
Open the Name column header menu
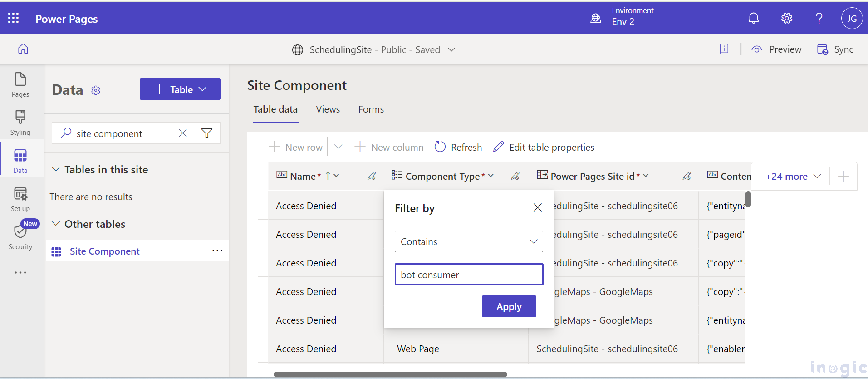(x=336, y=176)
